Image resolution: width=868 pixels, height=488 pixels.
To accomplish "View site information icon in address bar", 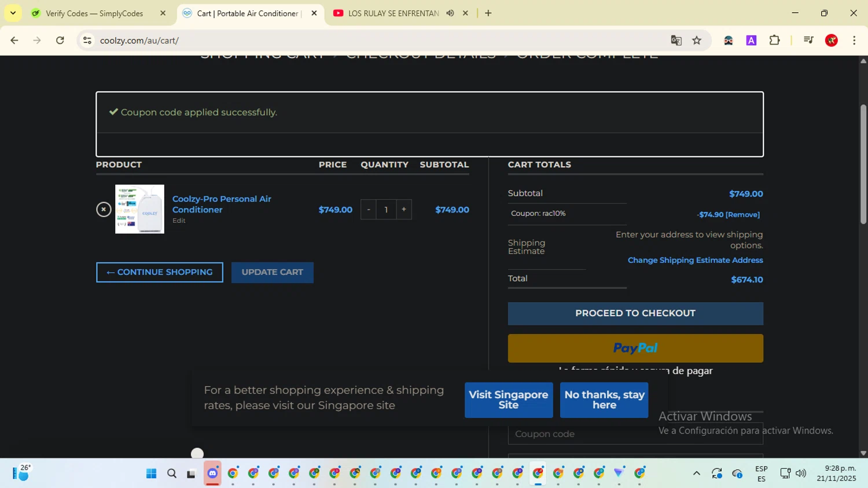I will pos(87,41).
